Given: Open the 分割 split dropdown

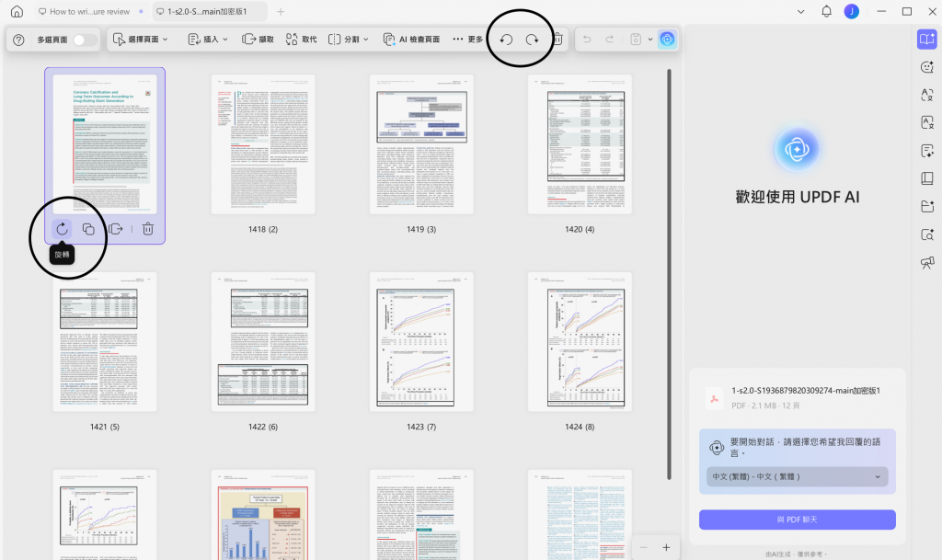Looking at the screenshot, I should coord(349,40).
